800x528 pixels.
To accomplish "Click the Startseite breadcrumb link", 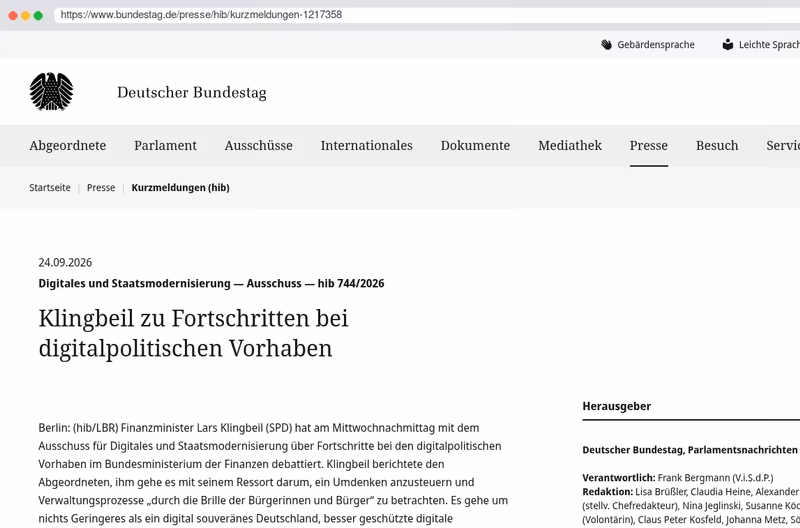I will click(49, 188).
